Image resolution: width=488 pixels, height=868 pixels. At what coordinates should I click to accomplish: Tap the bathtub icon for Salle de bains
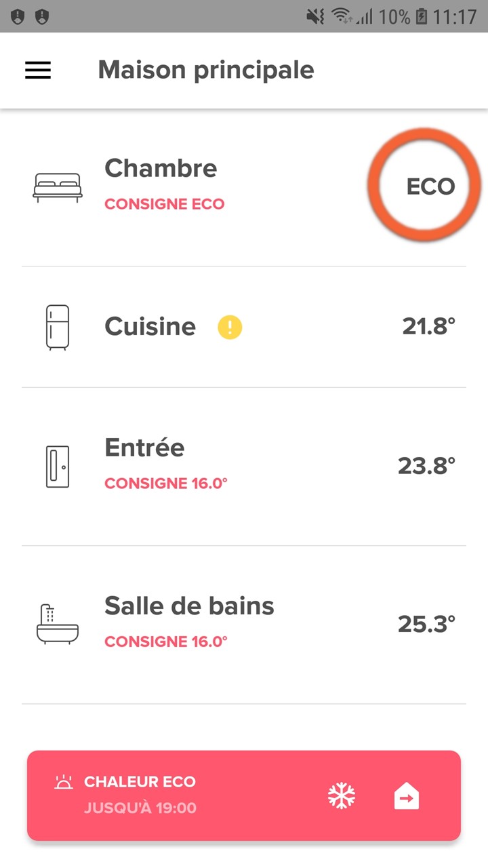[x=58, y=624]
